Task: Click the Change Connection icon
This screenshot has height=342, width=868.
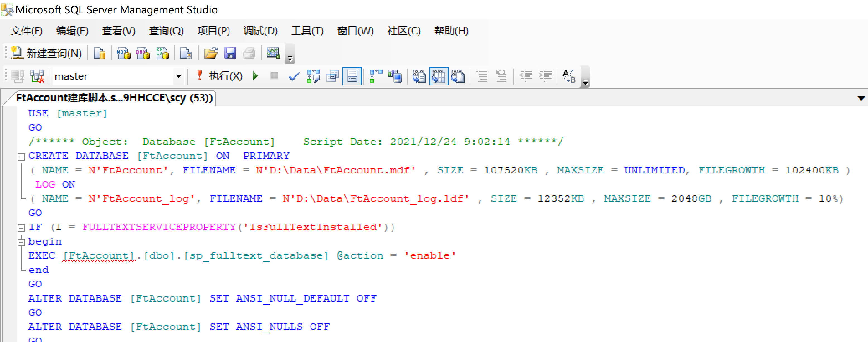Action: pos(37,76)
